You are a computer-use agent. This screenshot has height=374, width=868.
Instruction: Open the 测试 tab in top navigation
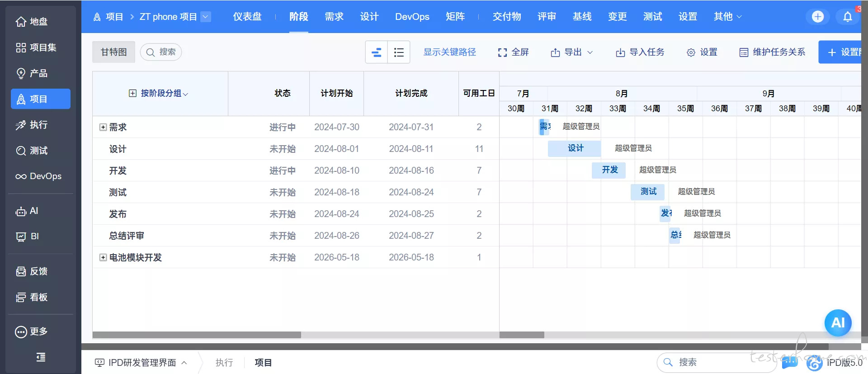pos(653,17)
